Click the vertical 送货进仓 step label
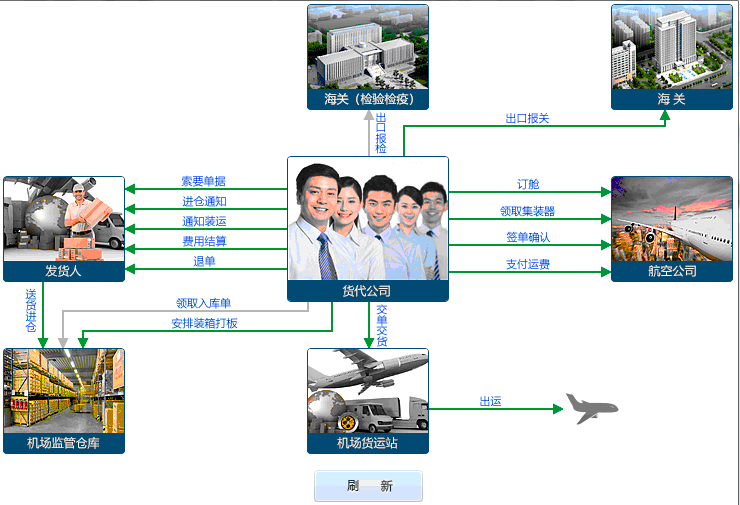 pos(31,311)
